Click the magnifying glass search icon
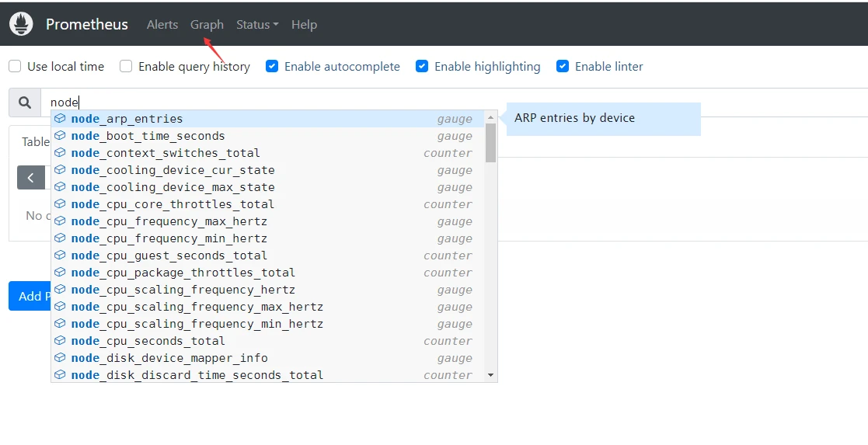The image size is (868, 445). pos(24,103)
